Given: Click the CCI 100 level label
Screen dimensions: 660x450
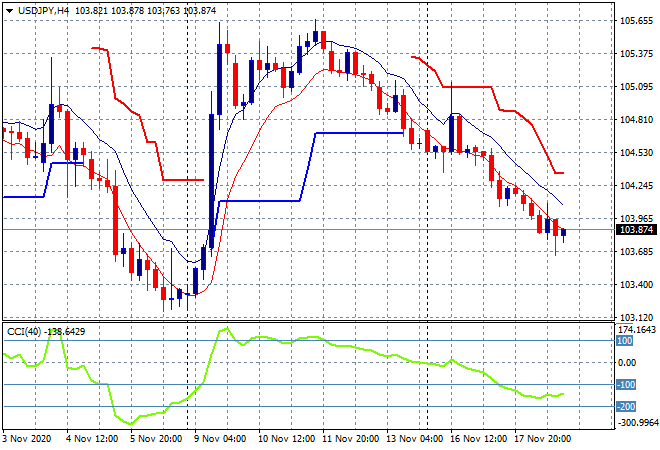Looking at the screenshot, I should [x=625, y=341].
